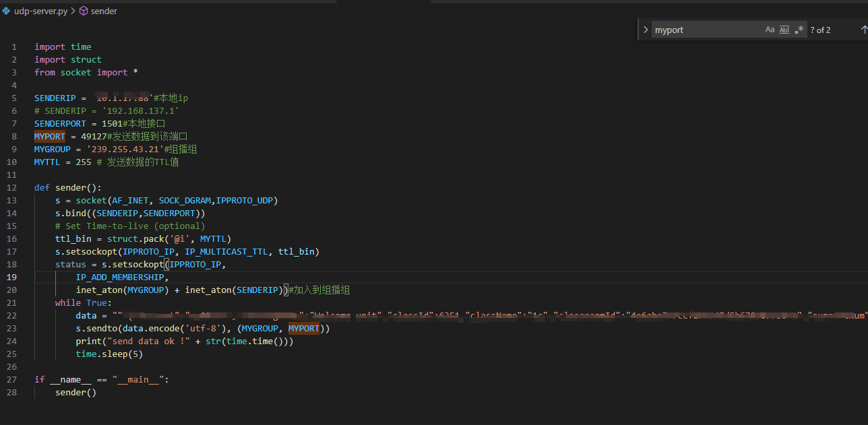Click line number 22 in gutter
Screen dimensions: 868x425
click(x=12, y=315)
